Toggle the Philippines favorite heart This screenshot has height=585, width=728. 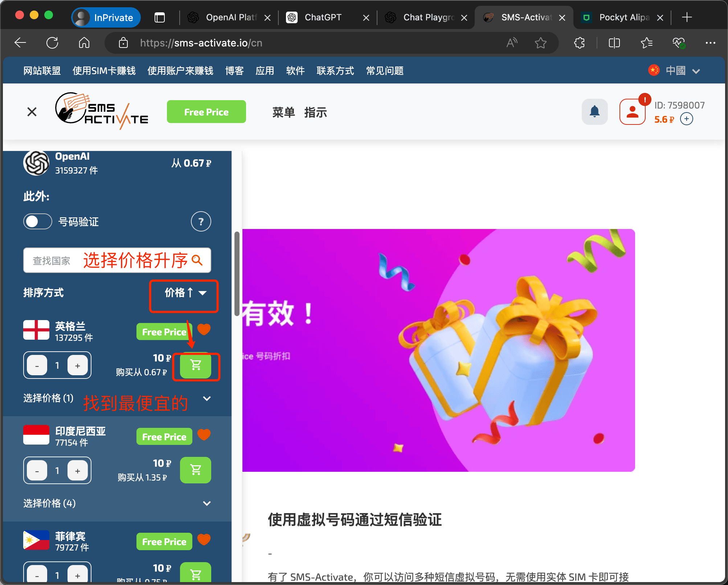204,540
